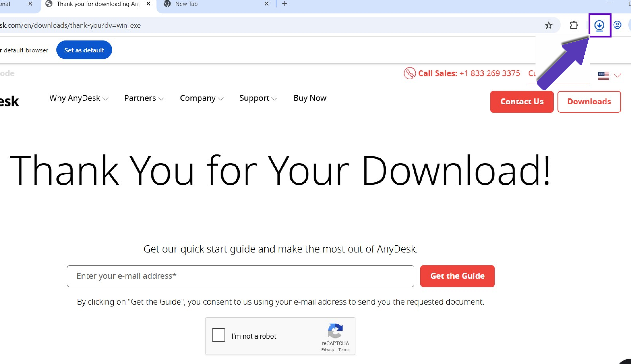Viewport: 631px width, 364px height.
Task: Click the 'By clicking on "Get the Guide"' consent text
Action: tap(281, 302)
